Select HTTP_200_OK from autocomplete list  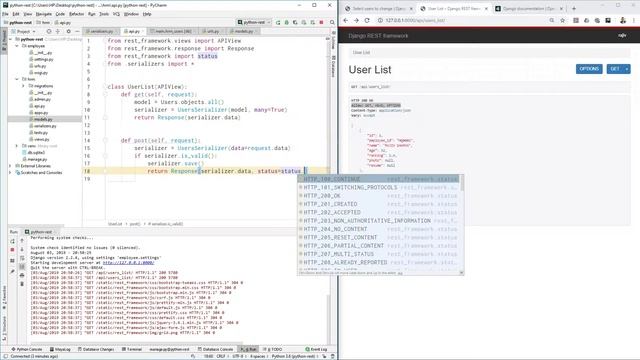[378, 196]
